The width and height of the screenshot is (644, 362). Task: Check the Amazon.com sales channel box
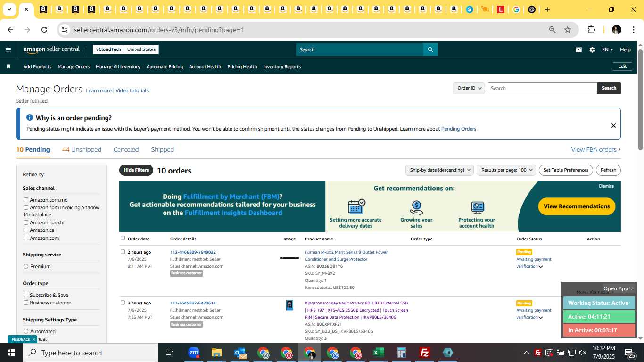pos(26,238)
